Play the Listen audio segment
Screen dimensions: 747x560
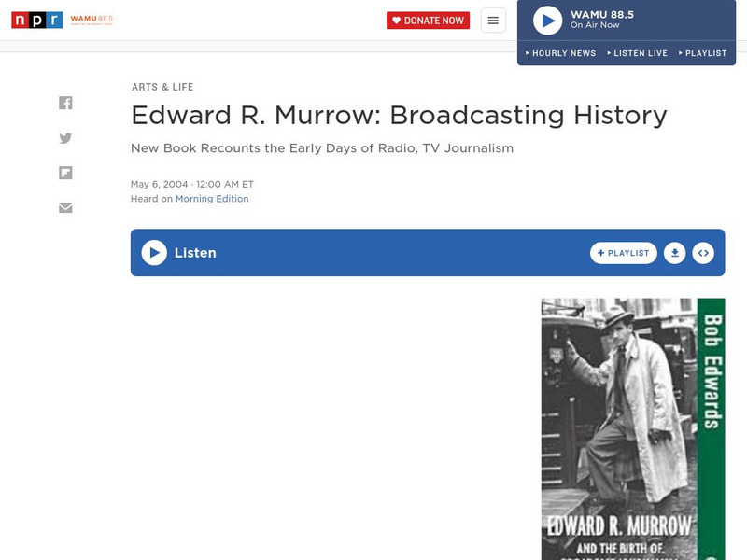(152, 252)
